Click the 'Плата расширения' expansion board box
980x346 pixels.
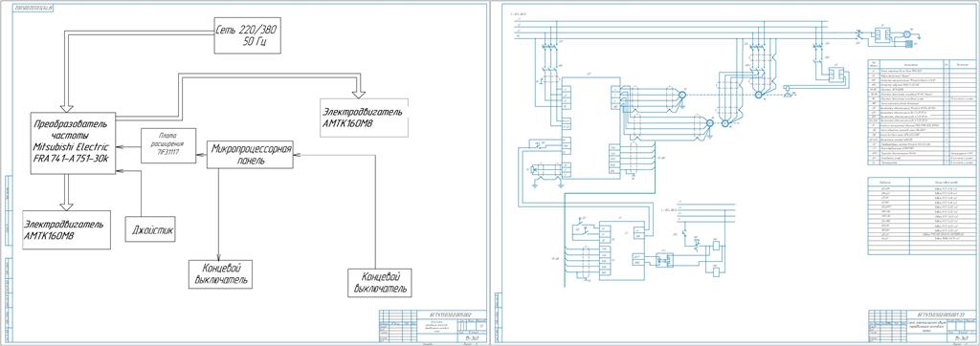click(x=168, y=145)
